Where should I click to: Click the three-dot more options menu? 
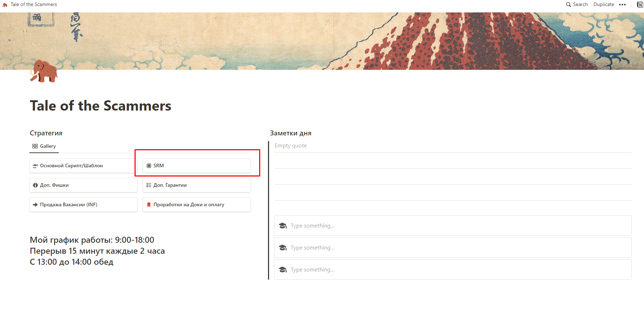pyautogui.click(x=622, y=5)
